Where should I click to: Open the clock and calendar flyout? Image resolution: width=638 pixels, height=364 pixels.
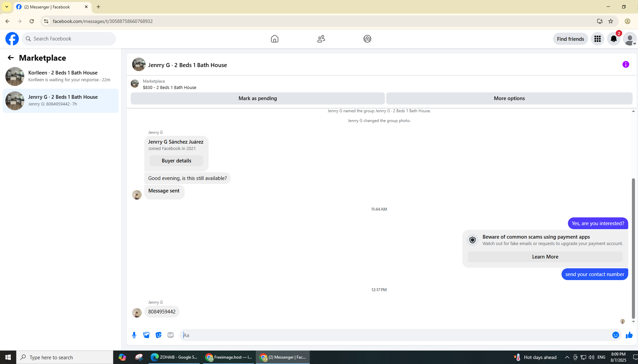coord(618,357)
